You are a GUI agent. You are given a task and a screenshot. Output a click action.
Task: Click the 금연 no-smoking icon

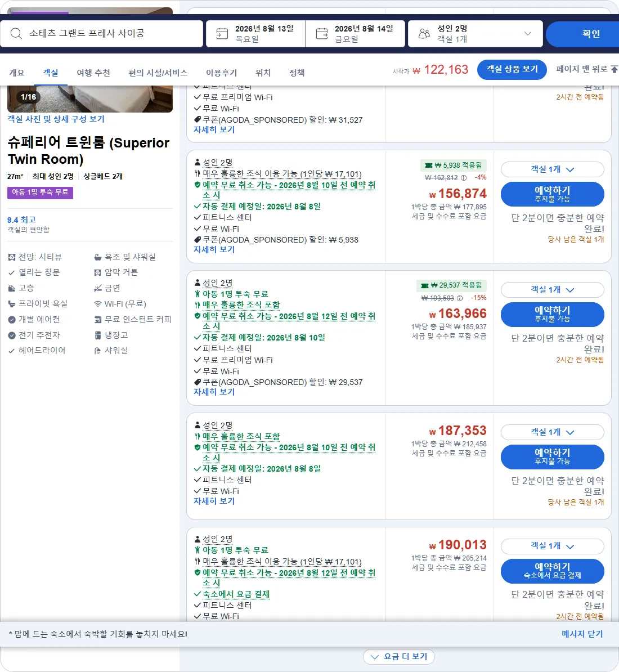(x=98, y=288)
